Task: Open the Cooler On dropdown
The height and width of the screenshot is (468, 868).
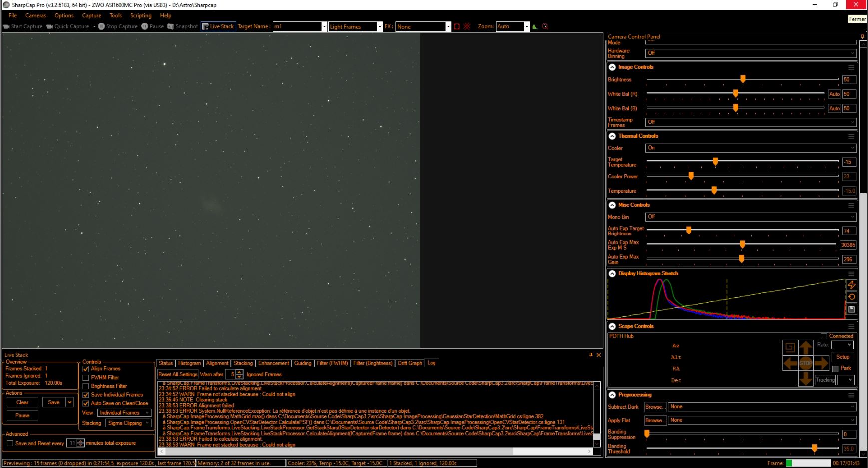Action: point(751,148)
